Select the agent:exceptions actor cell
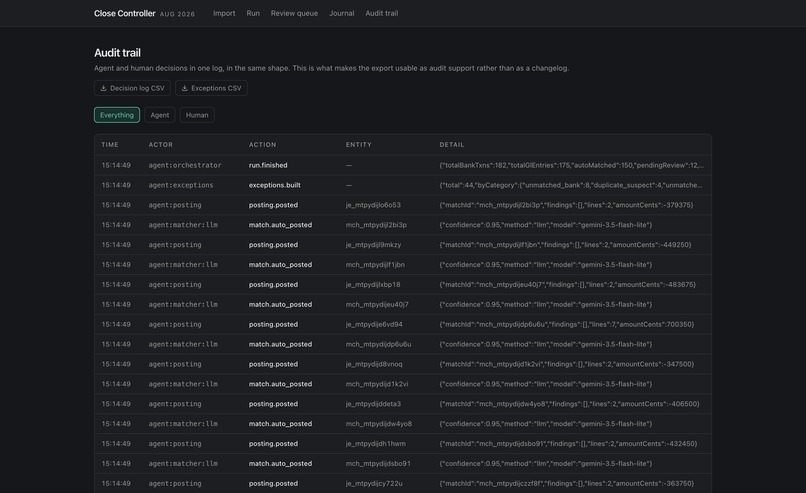806x493 pixels. [181, 185]
